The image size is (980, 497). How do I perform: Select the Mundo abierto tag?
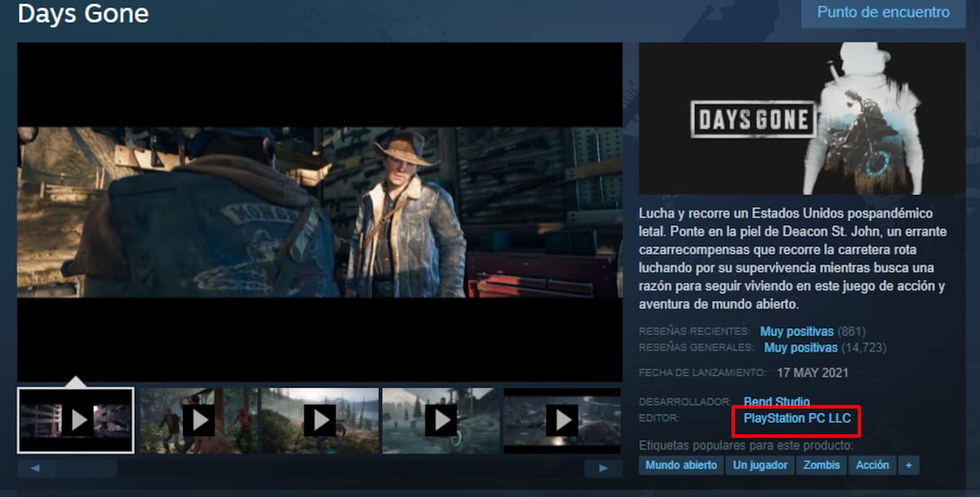click(x=681, y=465)
